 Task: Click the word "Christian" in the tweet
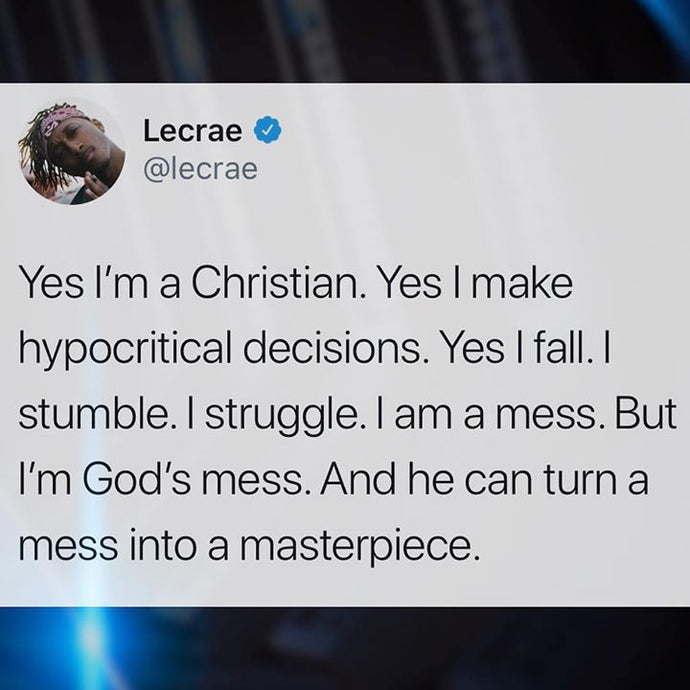tap(277, 283)
